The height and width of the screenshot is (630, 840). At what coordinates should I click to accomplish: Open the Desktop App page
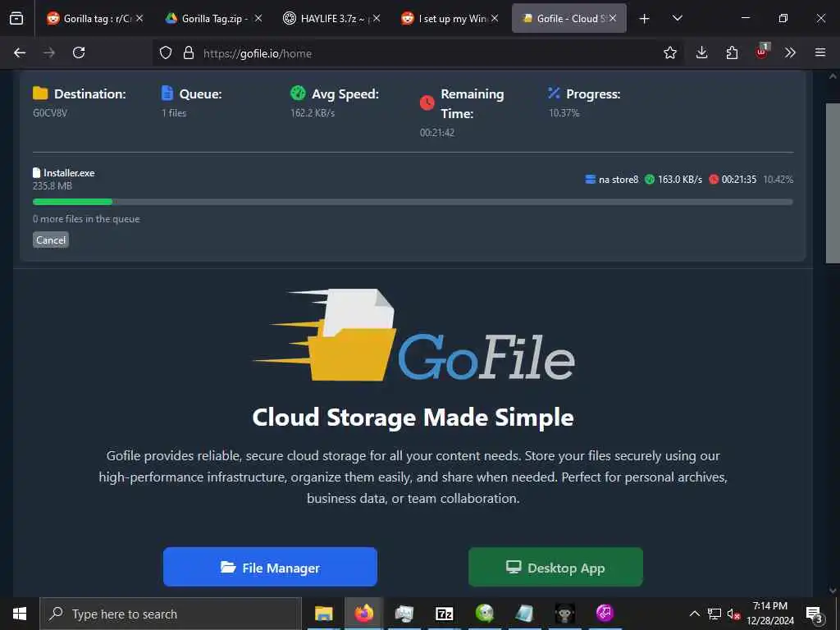[555, 567]
